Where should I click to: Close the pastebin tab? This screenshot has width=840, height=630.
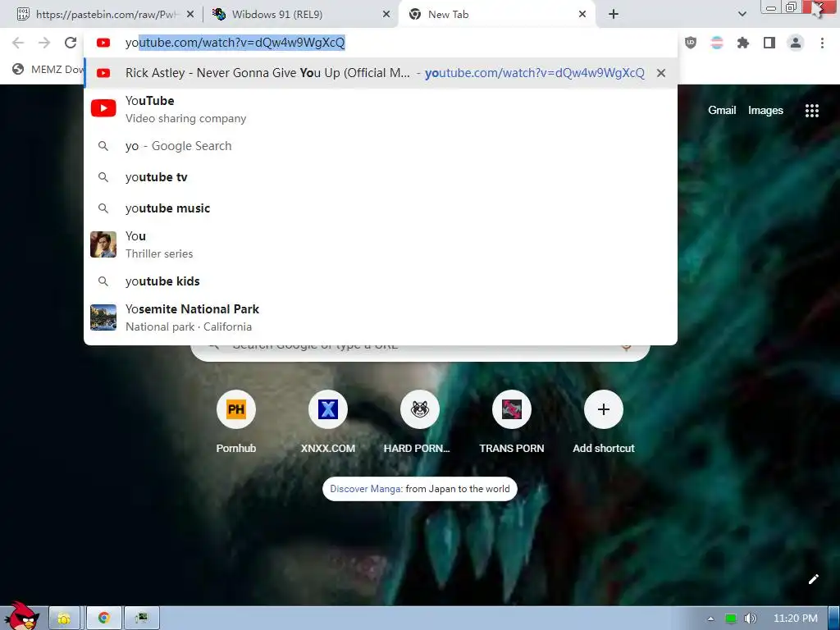[189, 15]
